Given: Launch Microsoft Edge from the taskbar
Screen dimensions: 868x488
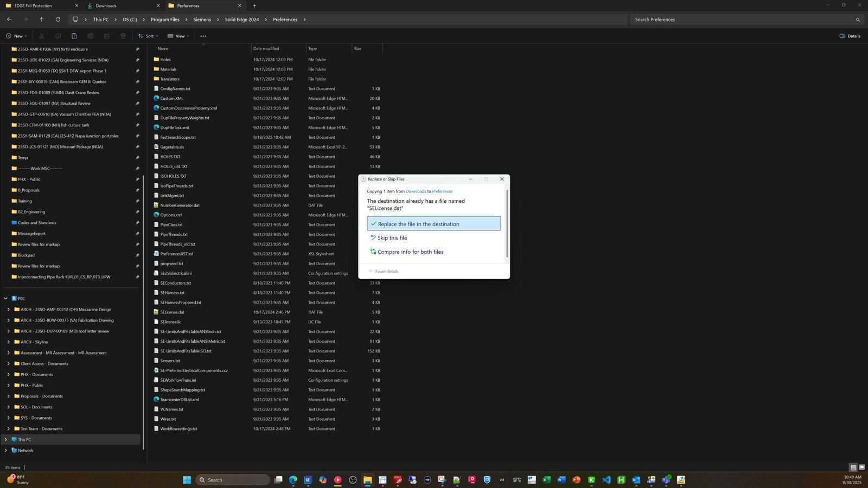Looking at the screenshot, I should (293, 480).
